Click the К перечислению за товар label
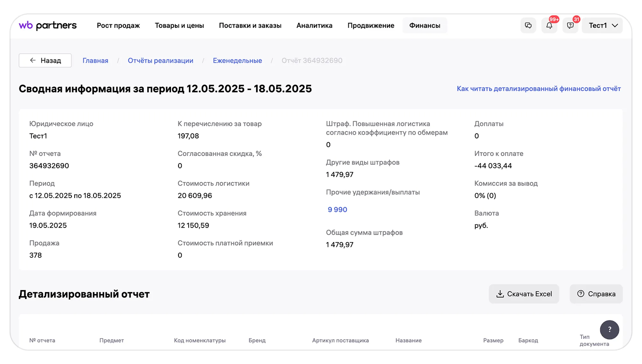 [219, 124]
